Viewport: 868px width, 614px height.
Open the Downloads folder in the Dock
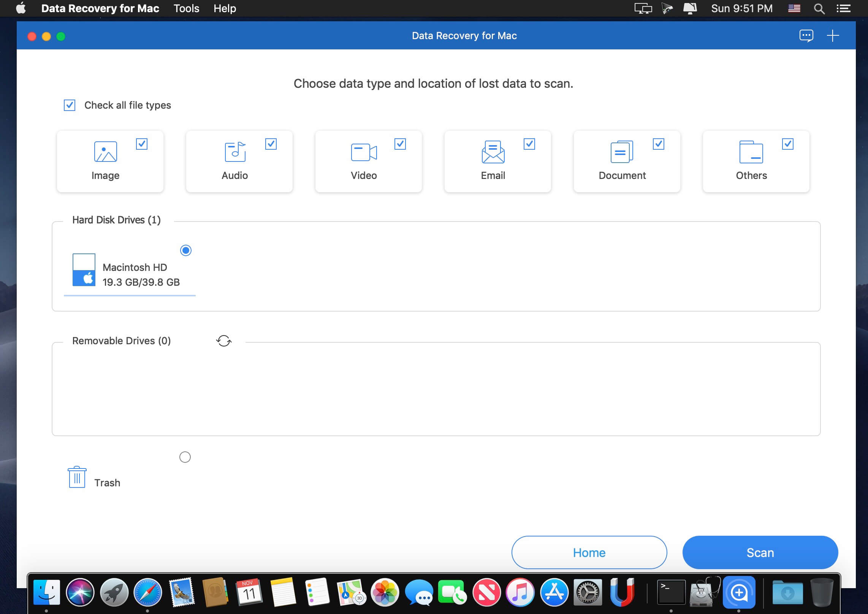click(x=787, y=592)
